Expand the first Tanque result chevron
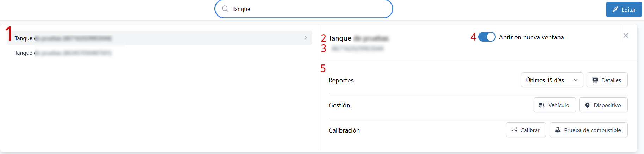The height and width of the screenshot is (154, 644). (x=306, y=38)
